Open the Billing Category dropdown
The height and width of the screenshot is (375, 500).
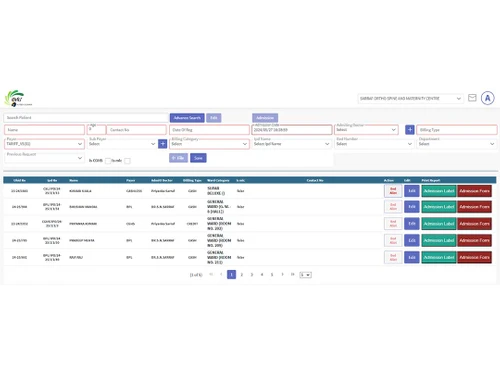coord(209,144)
